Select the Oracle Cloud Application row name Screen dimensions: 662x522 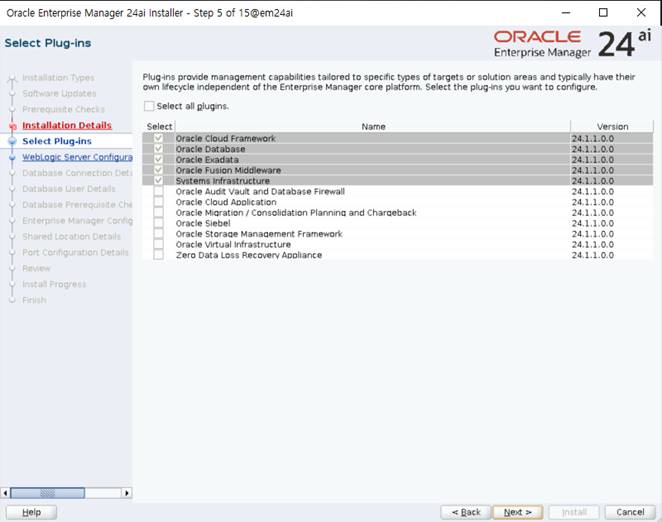[x=226, y=202]
